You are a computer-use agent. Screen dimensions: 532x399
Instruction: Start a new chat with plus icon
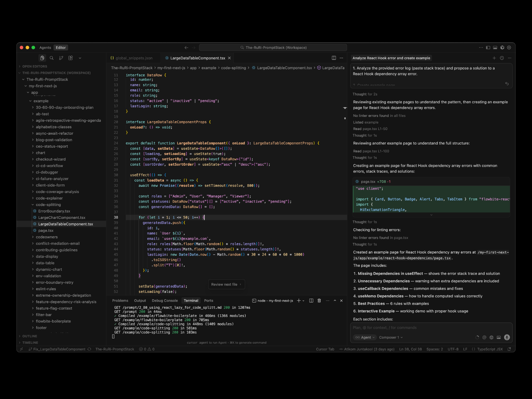(x=494, y=58)
